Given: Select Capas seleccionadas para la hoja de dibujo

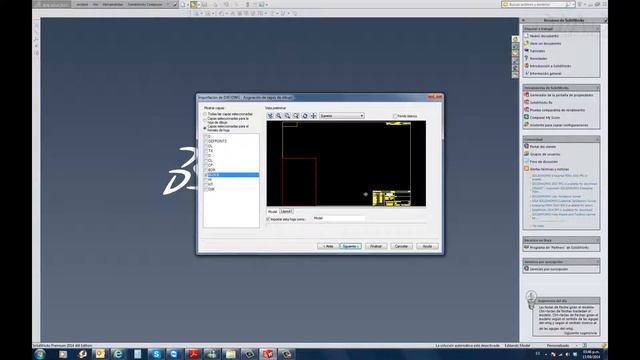Looking at the screenshot, I should point(205,120).
